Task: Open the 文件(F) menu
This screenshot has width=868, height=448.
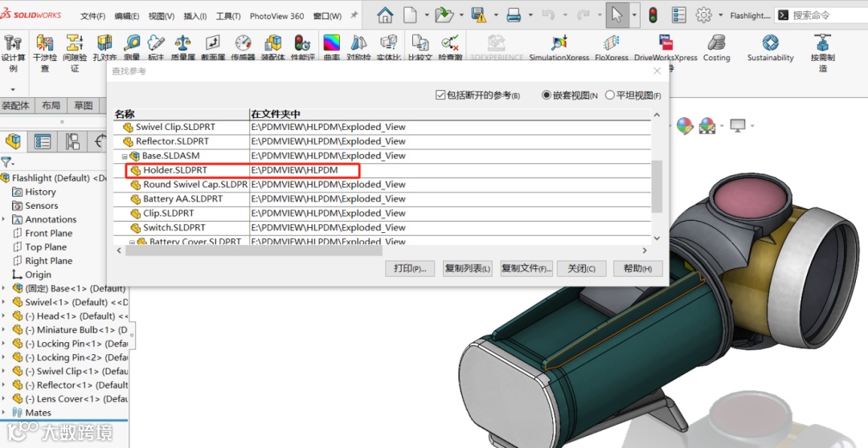Action: click(x=92, y=16)
